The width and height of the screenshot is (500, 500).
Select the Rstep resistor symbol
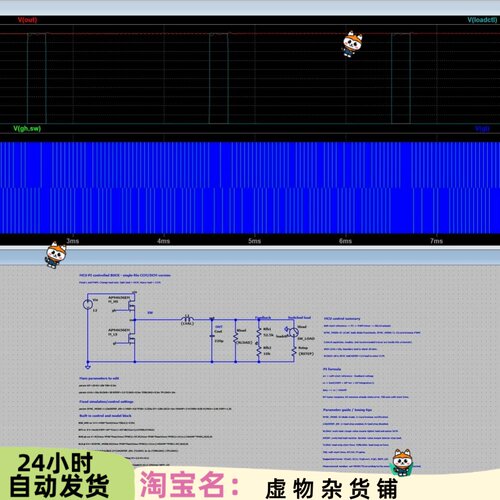pyautogui.click(x=294, y=351)
